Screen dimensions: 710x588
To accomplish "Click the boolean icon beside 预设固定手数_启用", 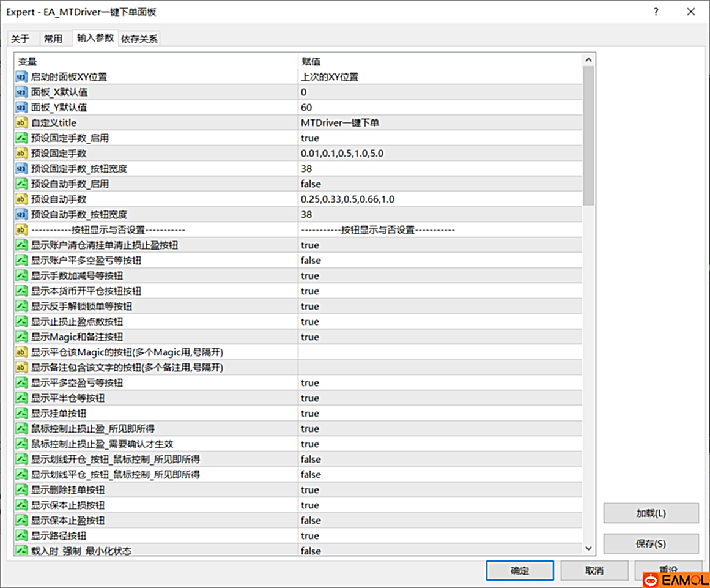I will (x=21, y=138).
